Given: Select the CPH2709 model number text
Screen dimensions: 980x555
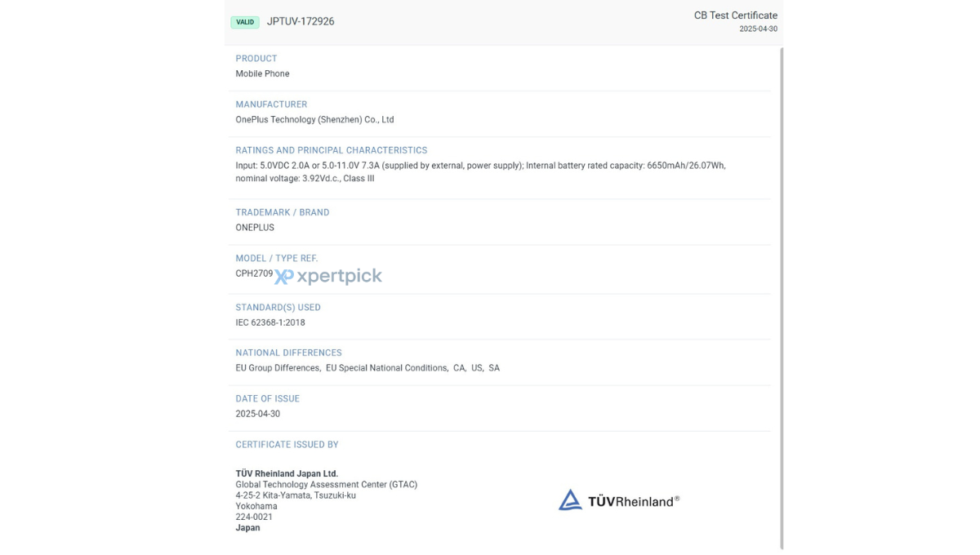Looking at the screenshot, I should tap(254, 273).
